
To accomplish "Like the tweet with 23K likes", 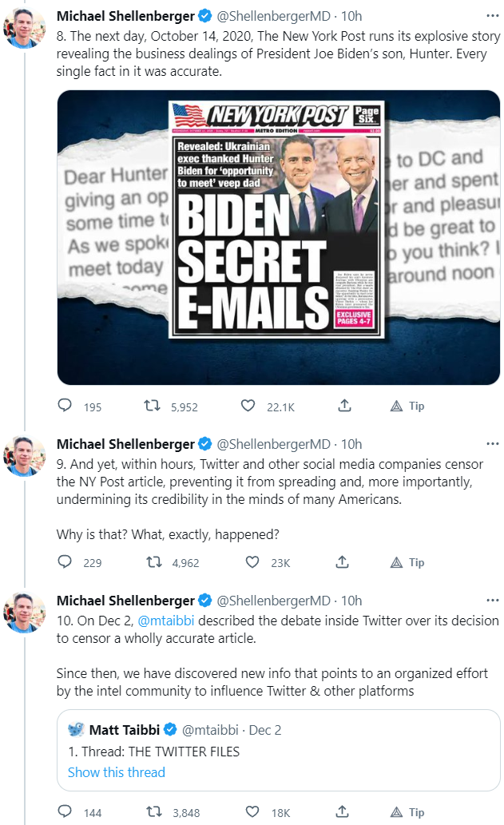I will 252,562.
